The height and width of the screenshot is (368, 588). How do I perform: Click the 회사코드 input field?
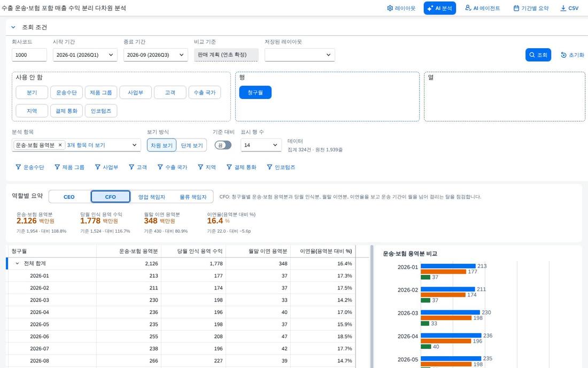point(29,55)
